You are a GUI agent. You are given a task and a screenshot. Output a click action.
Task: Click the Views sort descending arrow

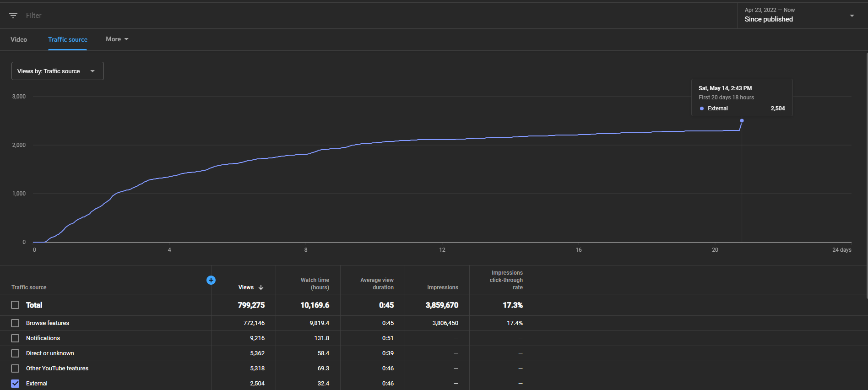[261, 287]
